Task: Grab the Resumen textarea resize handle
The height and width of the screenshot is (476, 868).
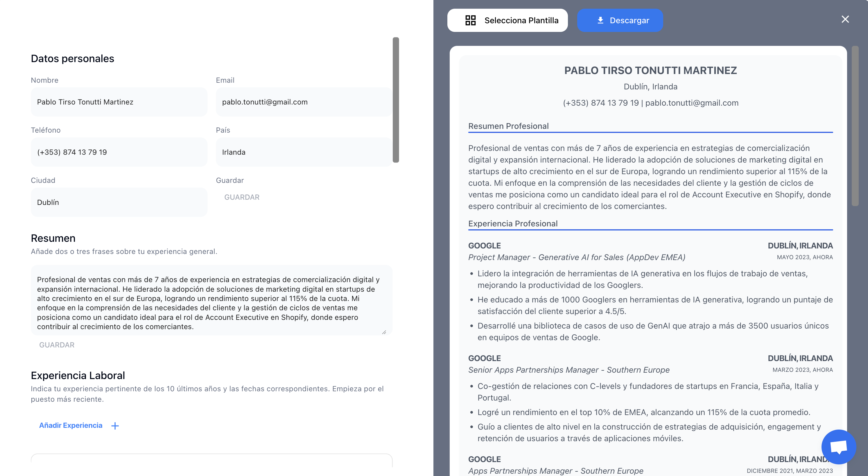Action: (x=384, y=332)
